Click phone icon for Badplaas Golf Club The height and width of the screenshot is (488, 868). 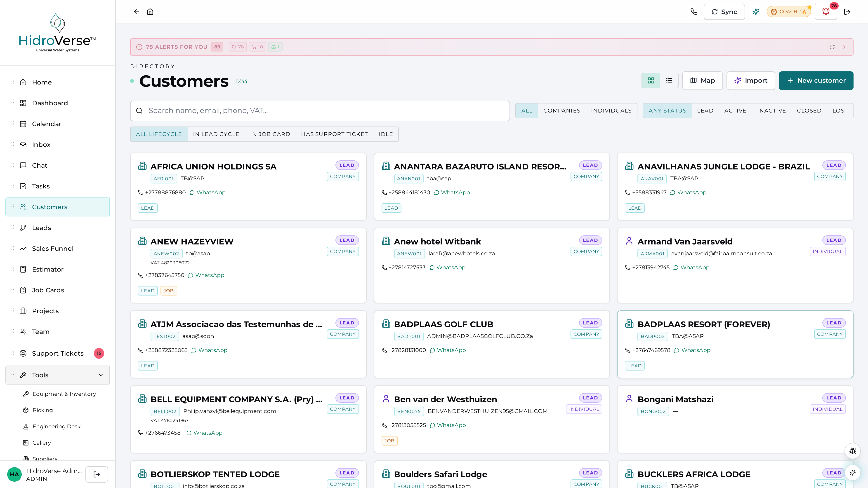click(384, 350)
